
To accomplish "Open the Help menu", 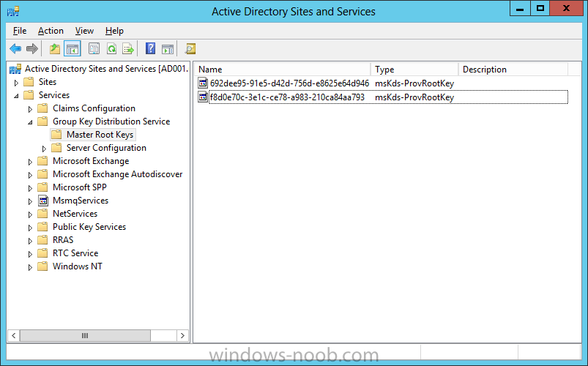I will coord(114,31).
